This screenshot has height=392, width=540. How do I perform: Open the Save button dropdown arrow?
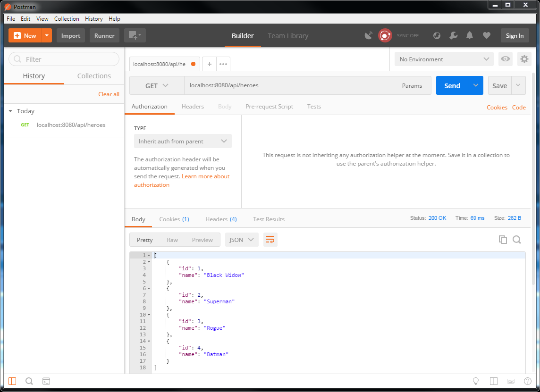click(x=518, y=85)
